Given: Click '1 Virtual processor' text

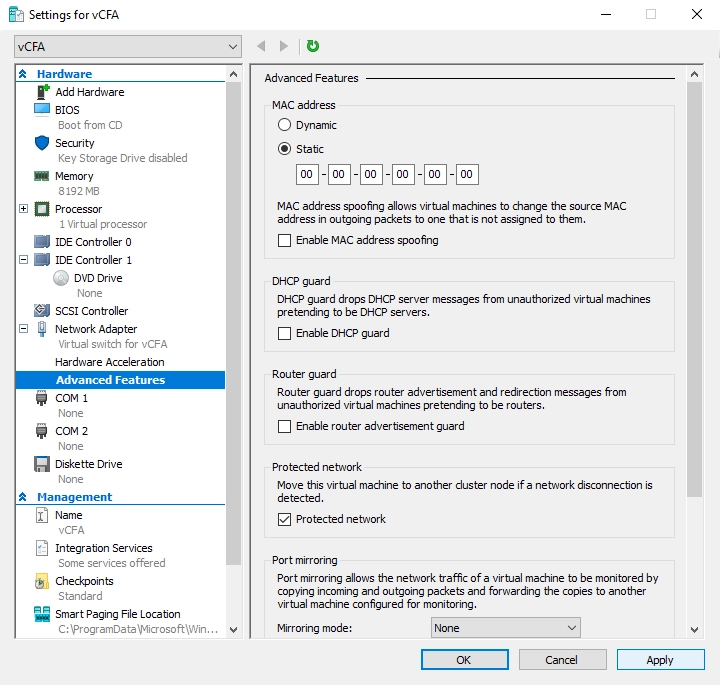Looking at the screenshot, I should point(103,224).
